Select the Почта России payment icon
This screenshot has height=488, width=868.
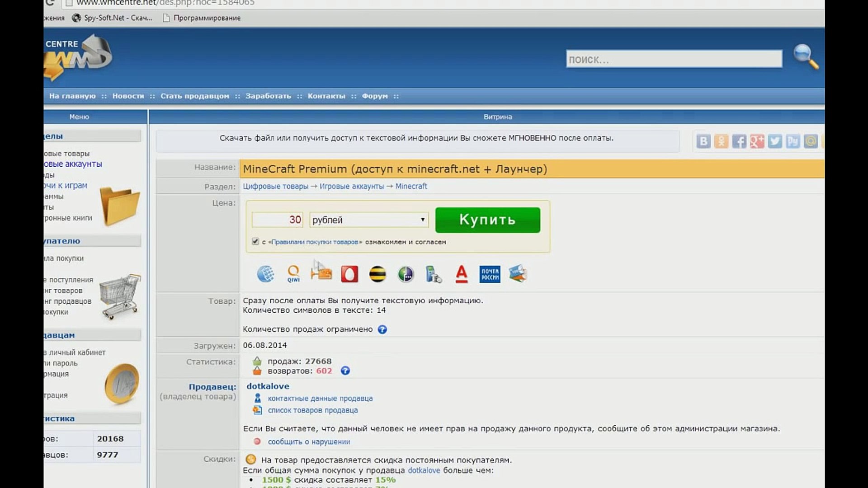point(490,274)
